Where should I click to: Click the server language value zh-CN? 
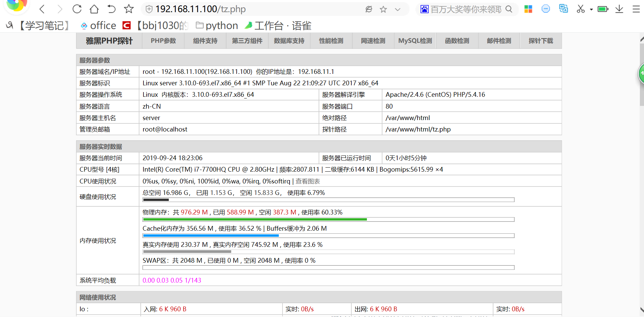pyautogui.click(x=152, y=107)
